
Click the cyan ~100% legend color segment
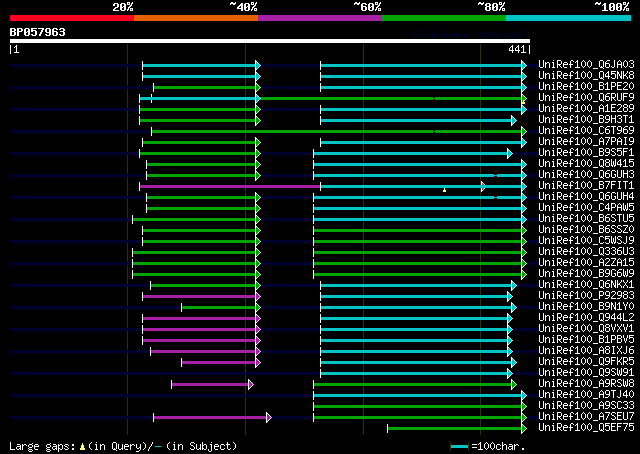(x=568, y=18)
